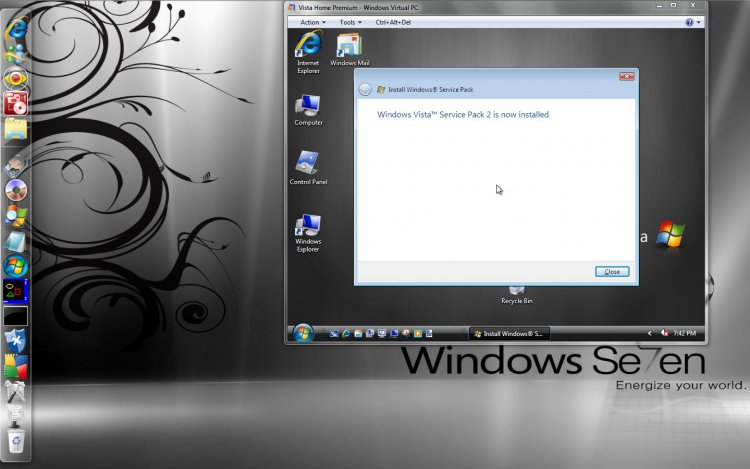Open the Help icon in Virtual PC toolbar
750x469 pixels.
coord(689,22)
